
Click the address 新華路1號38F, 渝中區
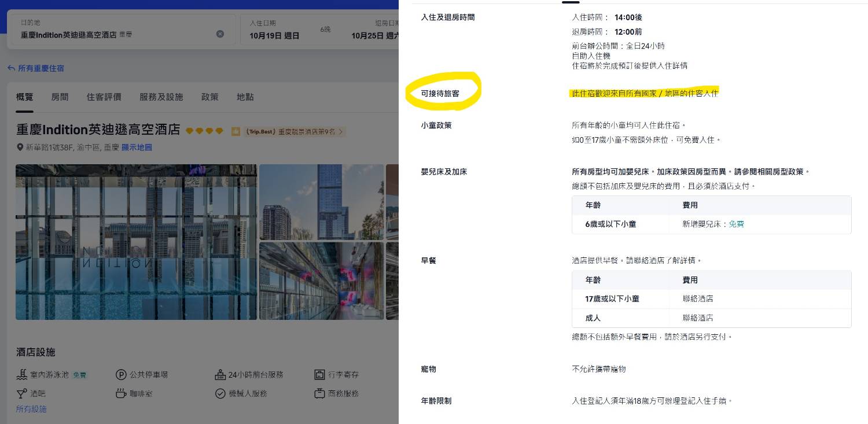pyautogui.click(x=63, y=148)
